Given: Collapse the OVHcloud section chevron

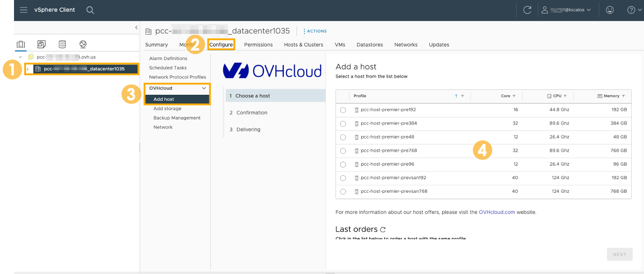Looking at the screenshot, I should [x=204, y=88].
